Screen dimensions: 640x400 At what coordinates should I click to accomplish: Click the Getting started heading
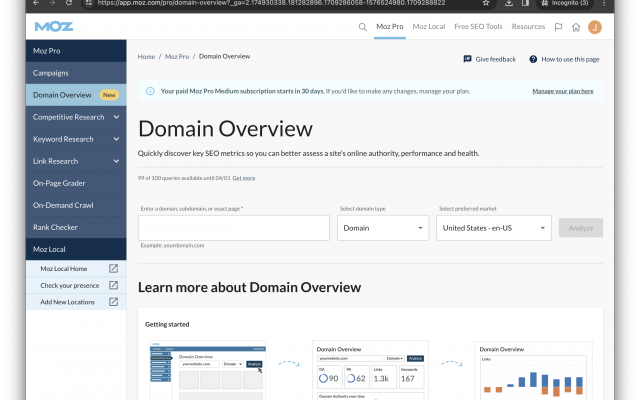pos(167,324)
